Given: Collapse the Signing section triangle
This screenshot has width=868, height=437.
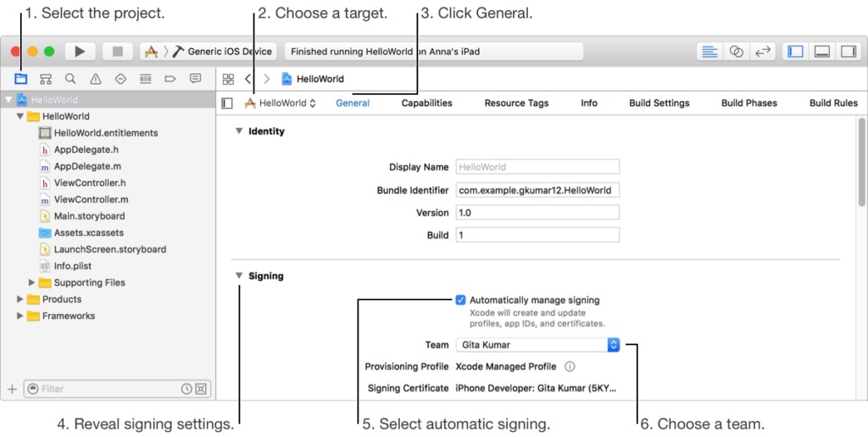Looking at the screenshot, I should (x=239, y=275).
